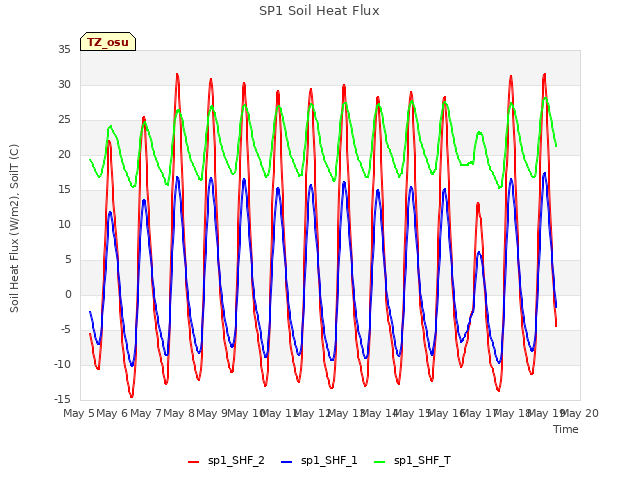Click the -10 y-axis tick label
Viewport: 640px width, 480px height.
click(x=62, y=364)
